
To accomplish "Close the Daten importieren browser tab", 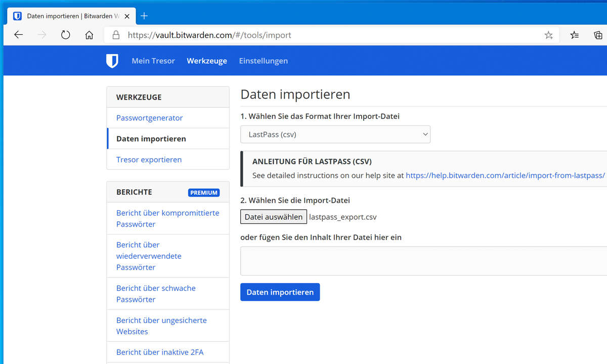I will [127, 16].
